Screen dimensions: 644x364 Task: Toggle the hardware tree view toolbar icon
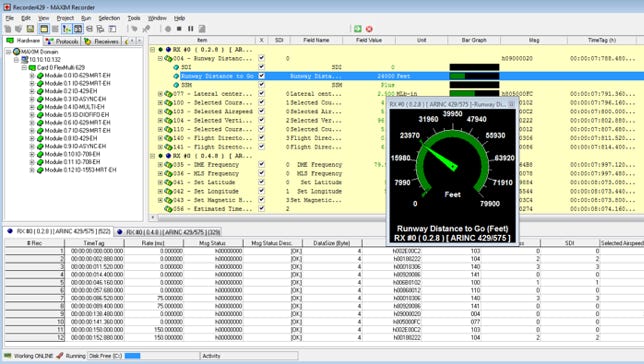(67, 29)
